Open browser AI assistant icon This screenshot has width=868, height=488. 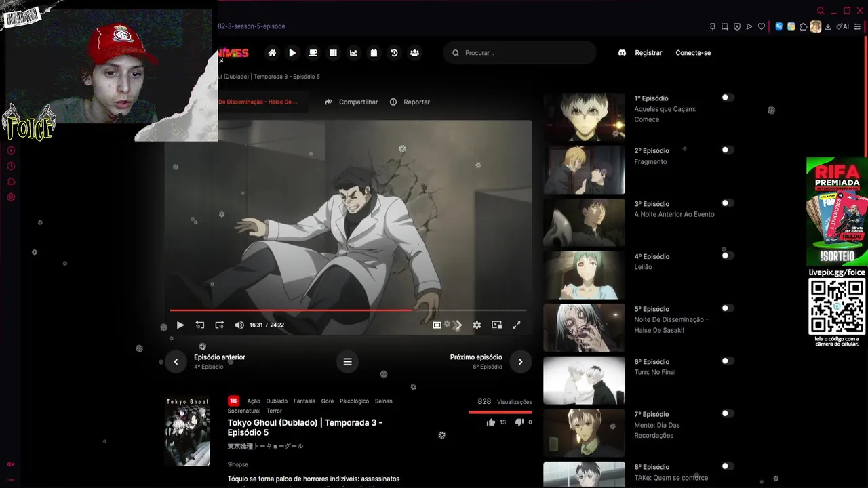(x=843, y=26)
